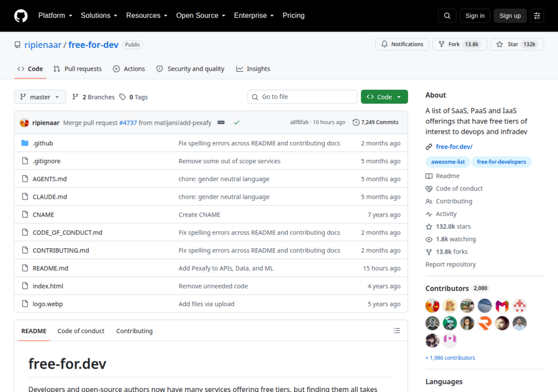Switch to the Pull requests tab

tap(77, 69)
